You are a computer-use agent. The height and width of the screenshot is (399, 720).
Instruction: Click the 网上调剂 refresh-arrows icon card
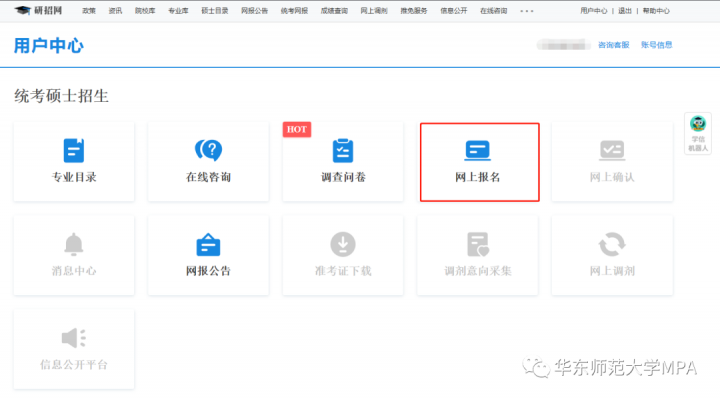pyautogui.click(x=612, y=255)
